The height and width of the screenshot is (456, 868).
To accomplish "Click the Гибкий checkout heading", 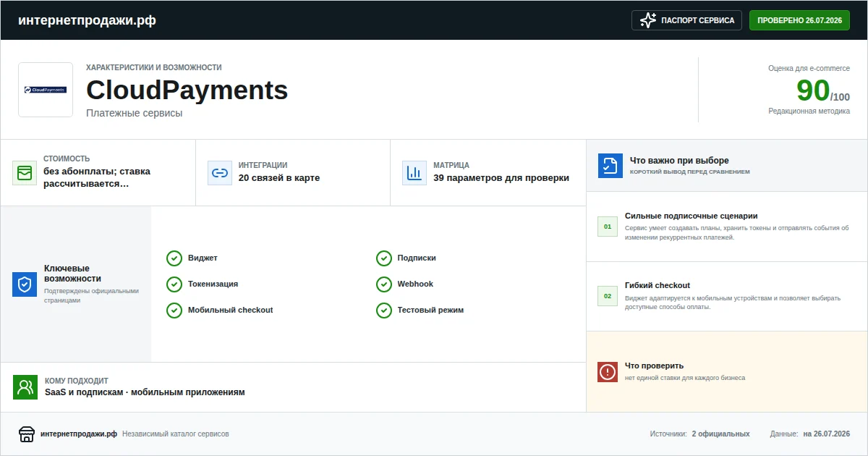I will click(658, 285).
